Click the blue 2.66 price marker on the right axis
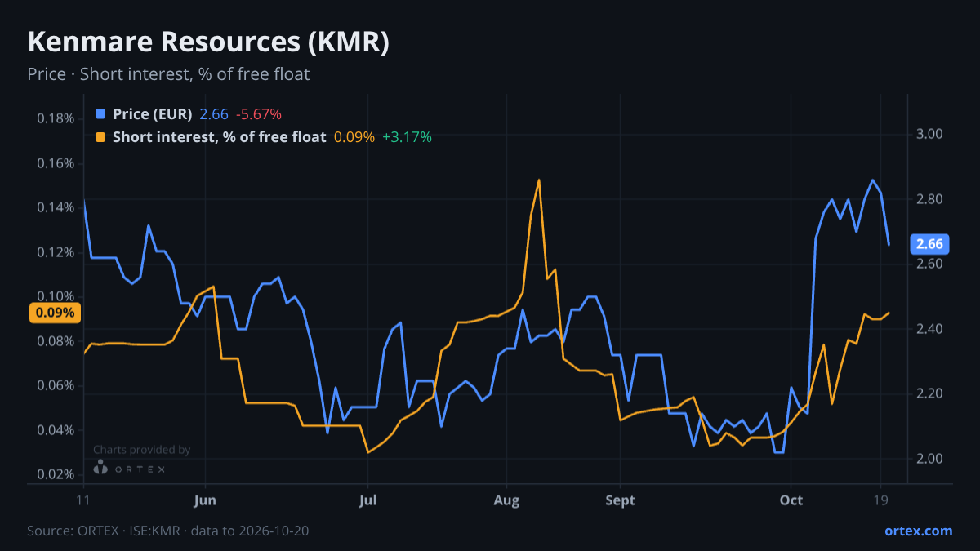This screenshot has height=551, width=980. click(929, 244)
